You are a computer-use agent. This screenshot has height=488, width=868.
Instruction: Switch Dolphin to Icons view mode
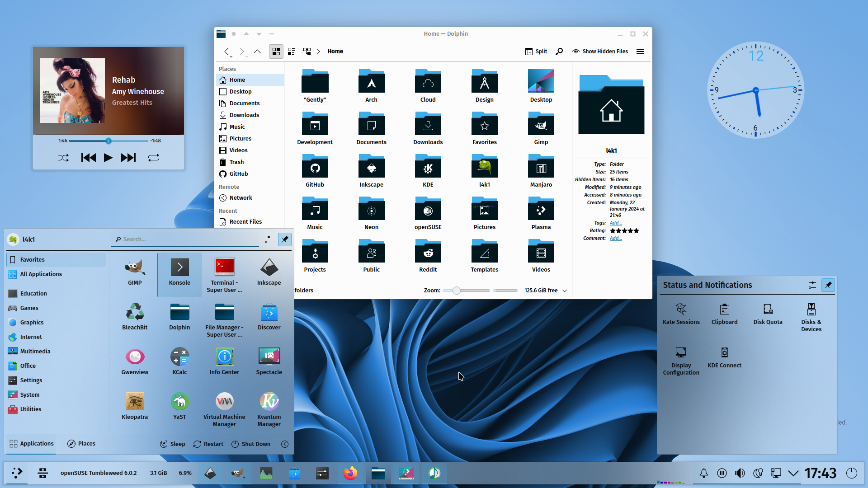276,52
